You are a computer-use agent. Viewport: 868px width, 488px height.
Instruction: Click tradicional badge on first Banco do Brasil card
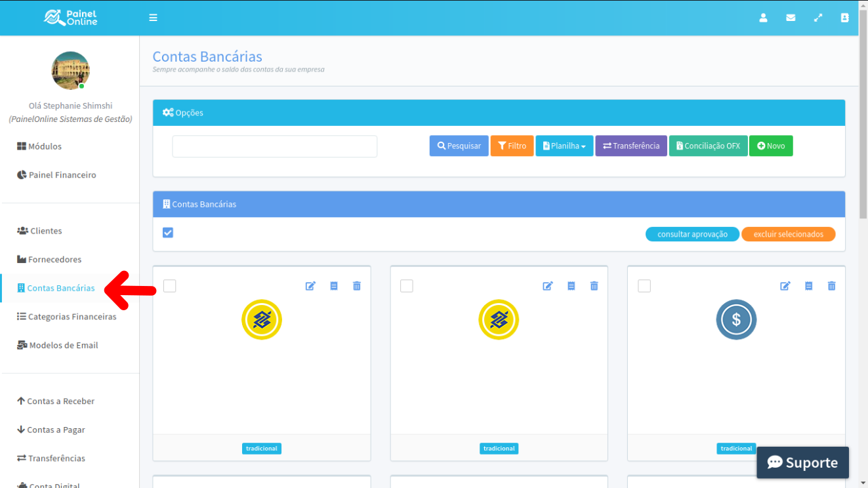click(x=262, y=449)
